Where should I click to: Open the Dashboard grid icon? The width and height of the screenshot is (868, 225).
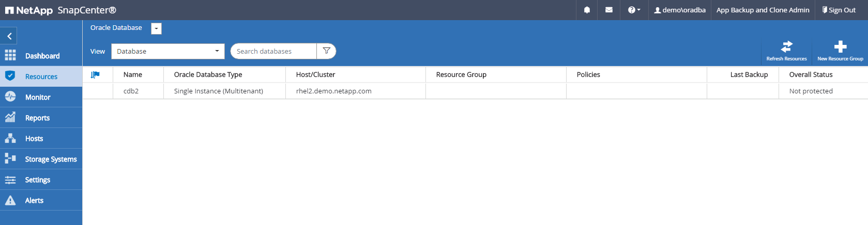(10, 55)
